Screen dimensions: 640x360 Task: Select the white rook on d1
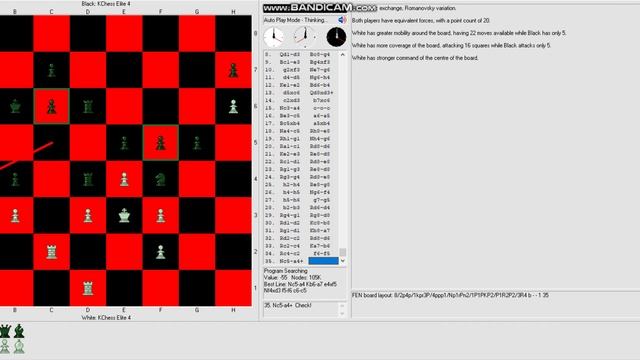coord(88,288)
